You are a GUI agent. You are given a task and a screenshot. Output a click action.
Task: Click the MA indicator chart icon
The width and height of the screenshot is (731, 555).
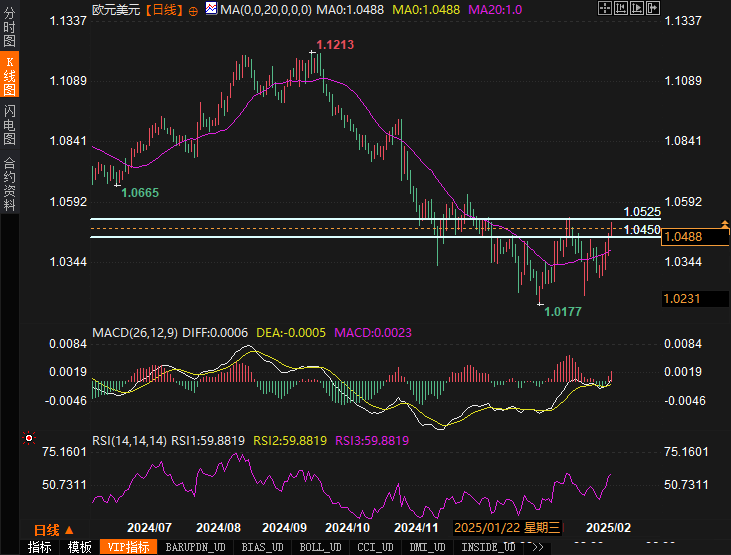211,9
